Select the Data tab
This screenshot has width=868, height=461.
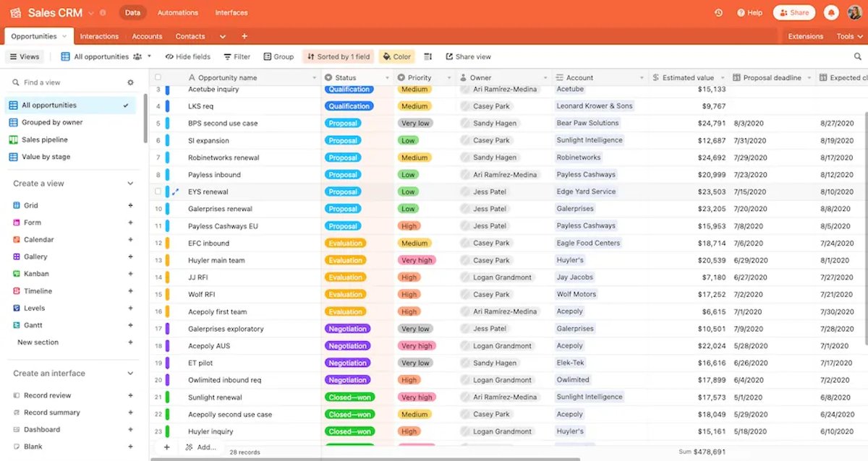132,13
